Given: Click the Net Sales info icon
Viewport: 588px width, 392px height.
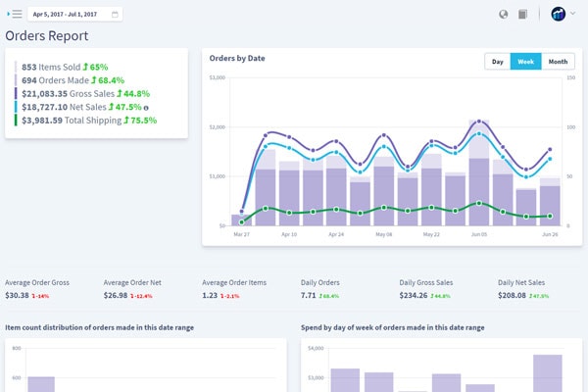Looking at the screenshot, I should click(146, 108).
